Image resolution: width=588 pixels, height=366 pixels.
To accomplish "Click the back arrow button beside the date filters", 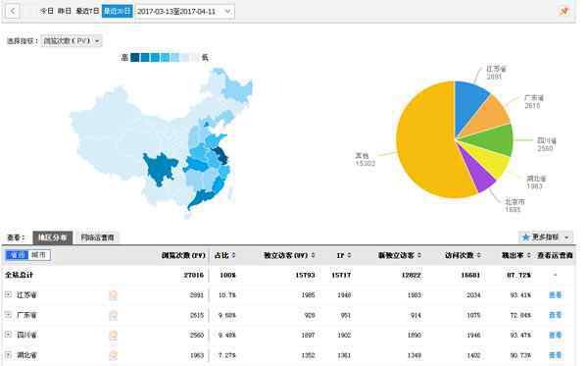I will coord(13,11).
